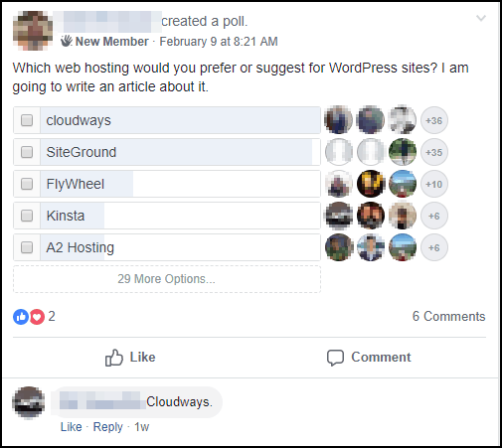The height and width of the screenshot is (448, 502).
Task: Show +10 more FlyWheel voters
Action: point(434,184)
